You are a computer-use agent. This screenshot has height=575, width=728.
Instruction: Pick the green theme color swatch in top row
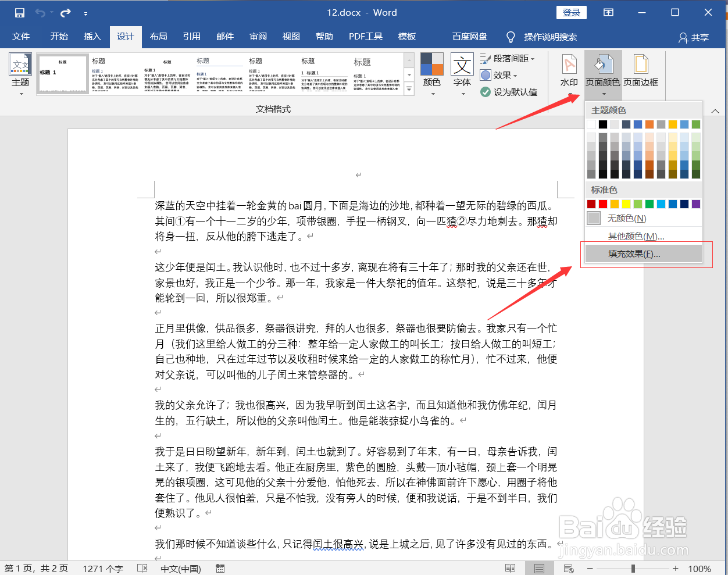(x=696, y=124)
